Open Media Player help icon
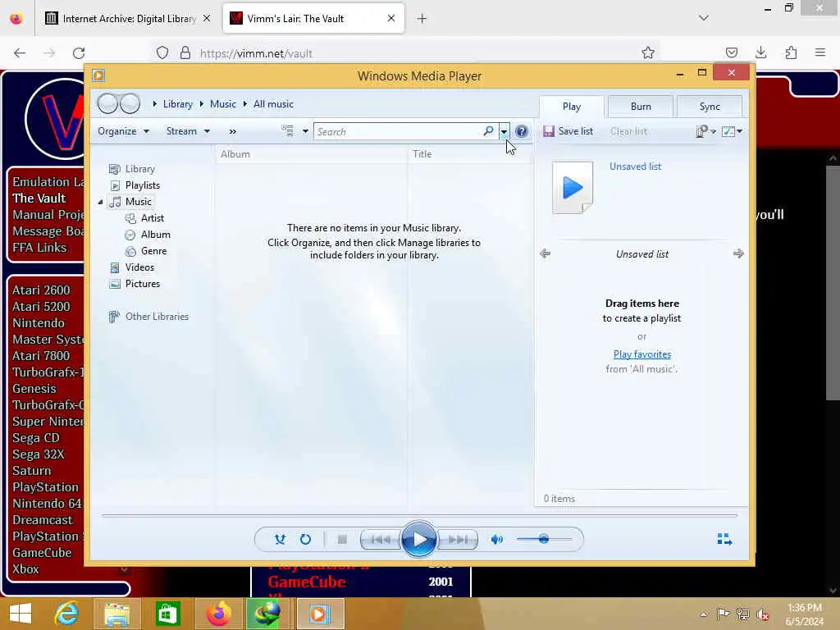840x630 pixels. pos(521,131)
